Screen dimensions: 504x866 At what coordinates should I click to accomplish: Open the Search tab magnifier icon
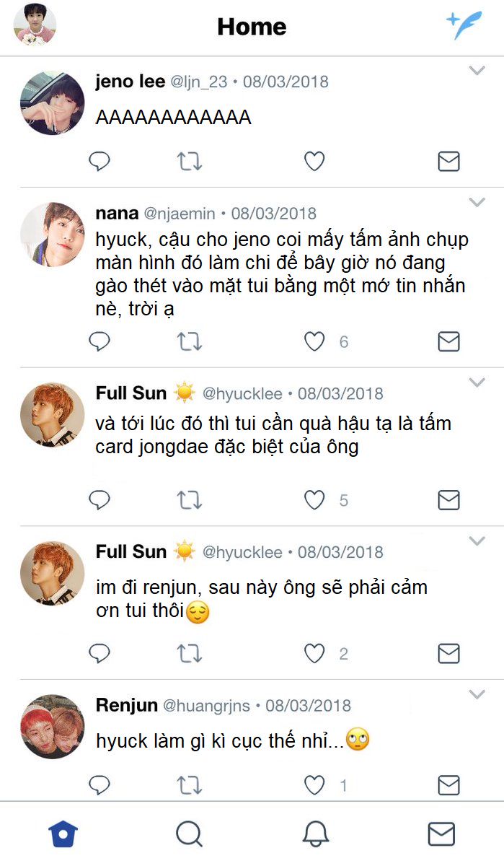[189, 834]
